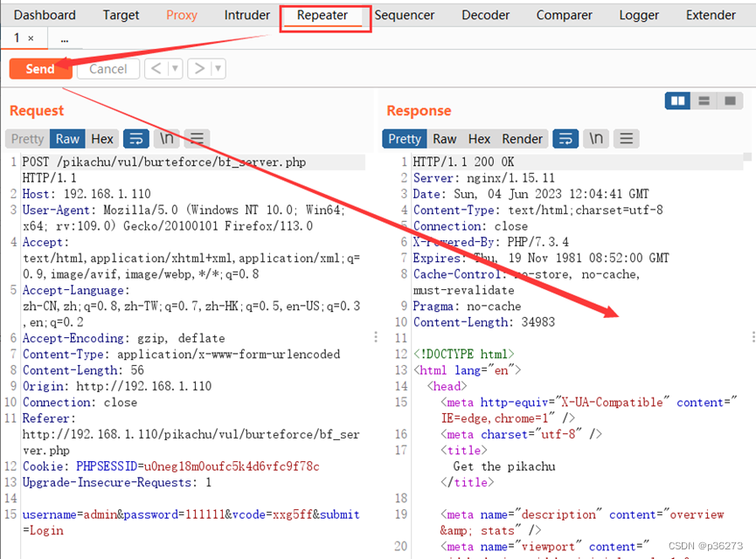Switch Response view to Raw
Image resolution: width=756 pixels, height=559 pixels.
[x=445, y=139]
